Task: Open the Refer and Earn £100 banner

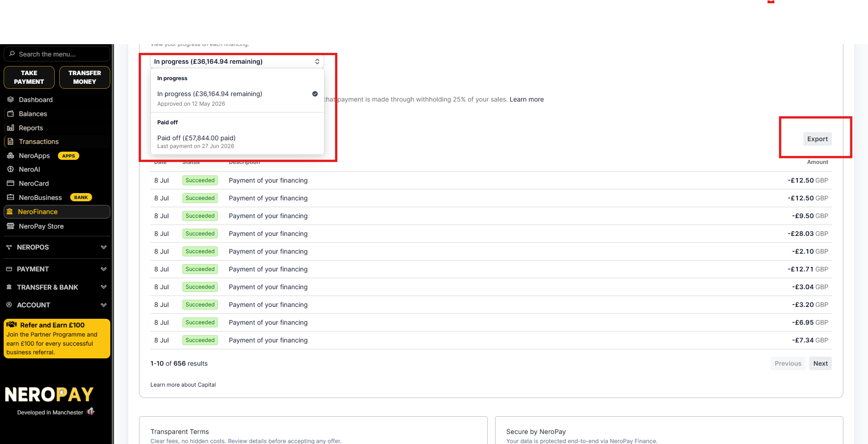Action: (57, 338)
